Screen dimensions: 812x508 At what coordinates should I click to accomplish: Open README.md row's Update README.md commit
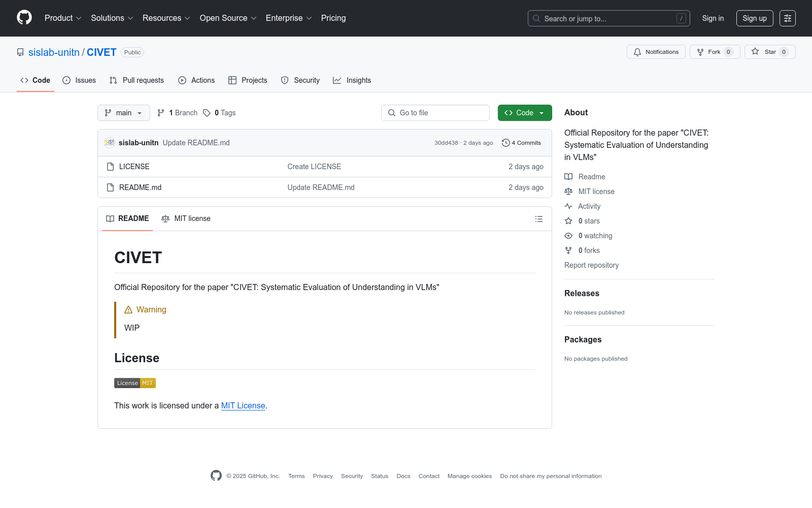click(x=321, y=187)
